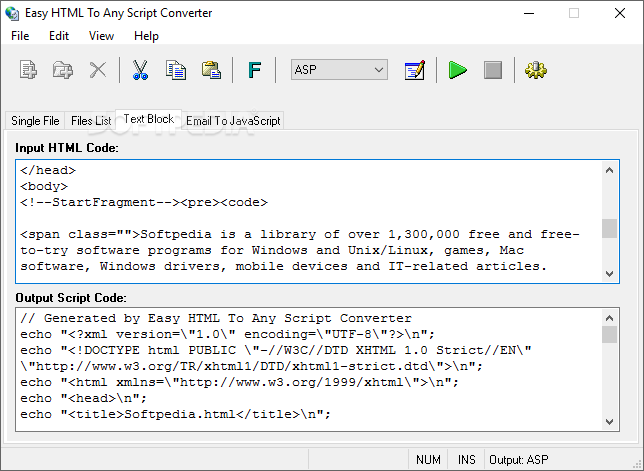Viewport: 644px width, 471px height.
Task: Click the Delete X toolbar icon
Action: 98,70
